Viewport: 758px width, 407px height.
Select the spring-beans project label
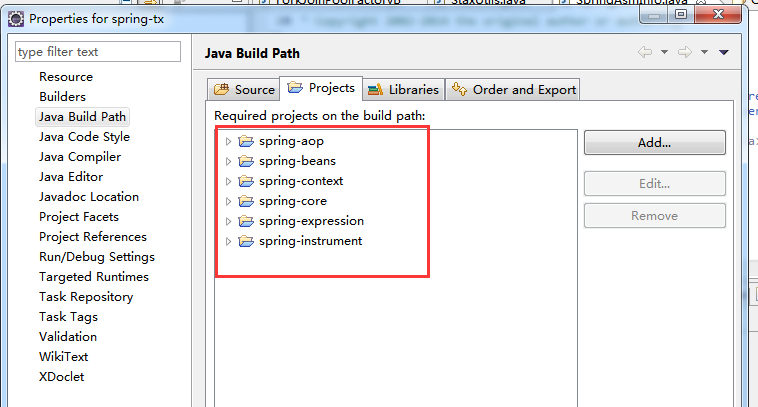[297, 161]
